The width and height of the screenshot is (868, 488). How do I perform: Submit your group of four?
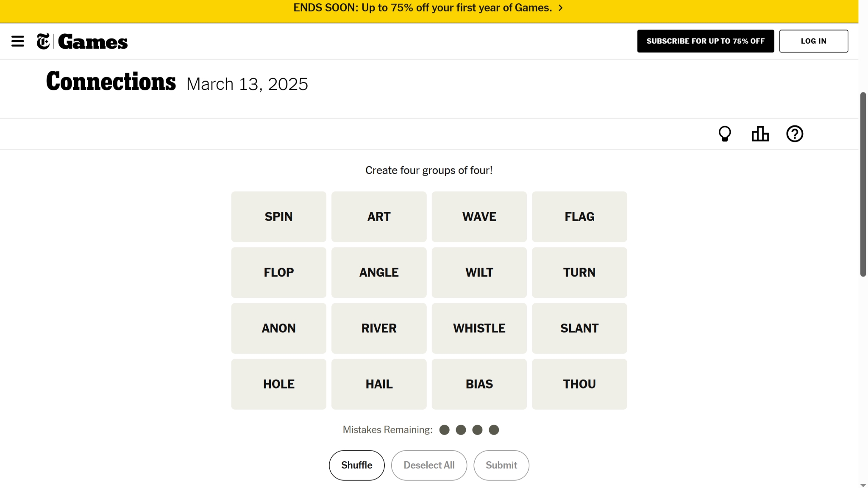[501, 465]
